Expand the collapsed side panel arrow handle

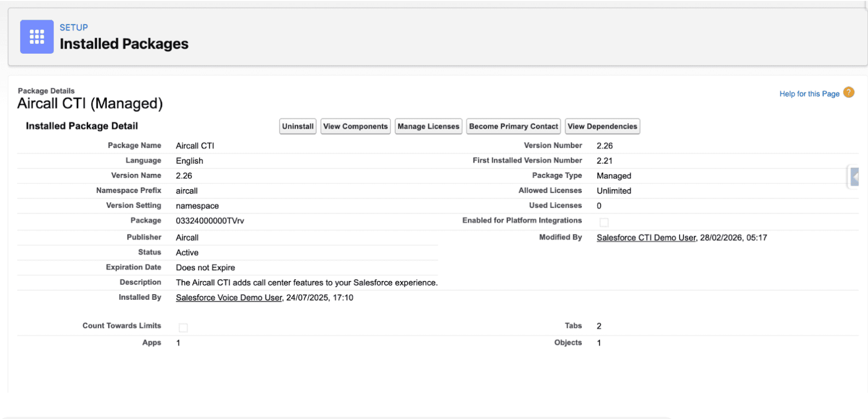[x=854, y=177]
